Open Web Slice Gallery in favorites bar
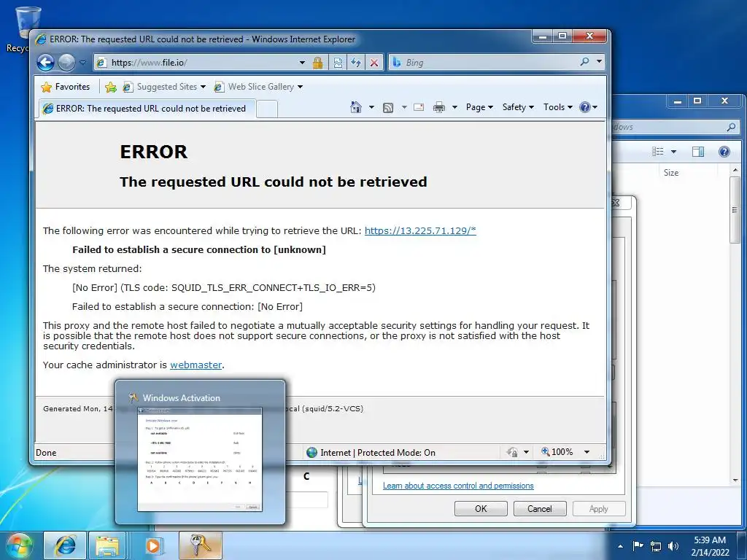This screenshot has height=560, width=747. pos(258,87)
